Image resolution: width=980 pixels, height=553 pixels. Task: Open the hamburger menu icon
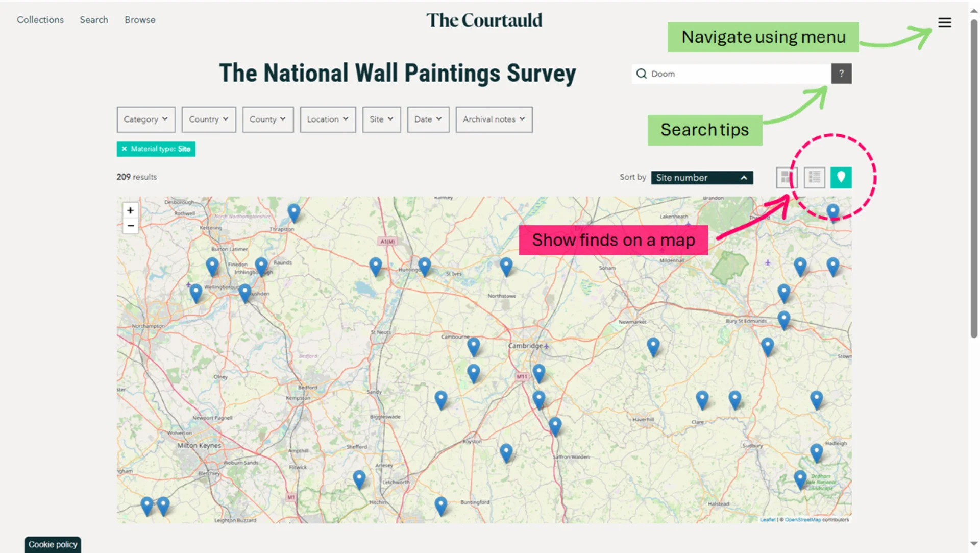click(x=945, y=22)
